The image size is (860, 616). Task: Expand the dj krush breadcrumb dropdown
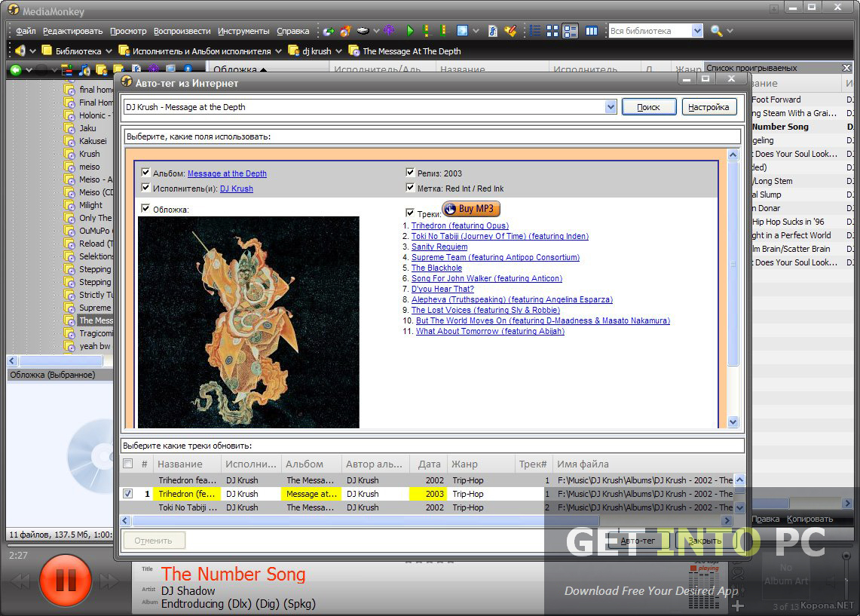click(338, 51)
